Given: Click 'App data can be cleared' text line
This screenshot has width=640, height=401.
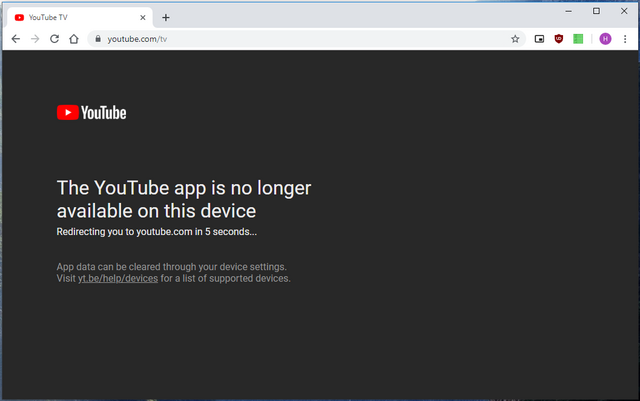Looking at the screenshot, I should pyautogui.click(x=171, y=267).
